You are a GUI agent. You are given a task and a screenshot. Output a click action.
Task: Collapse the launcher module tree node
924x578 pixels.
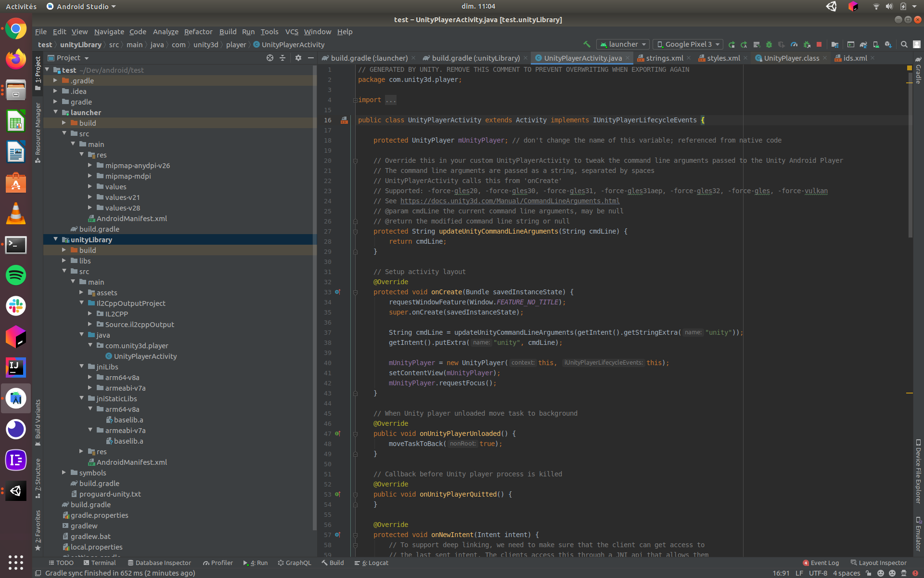[x=56, y=112]
